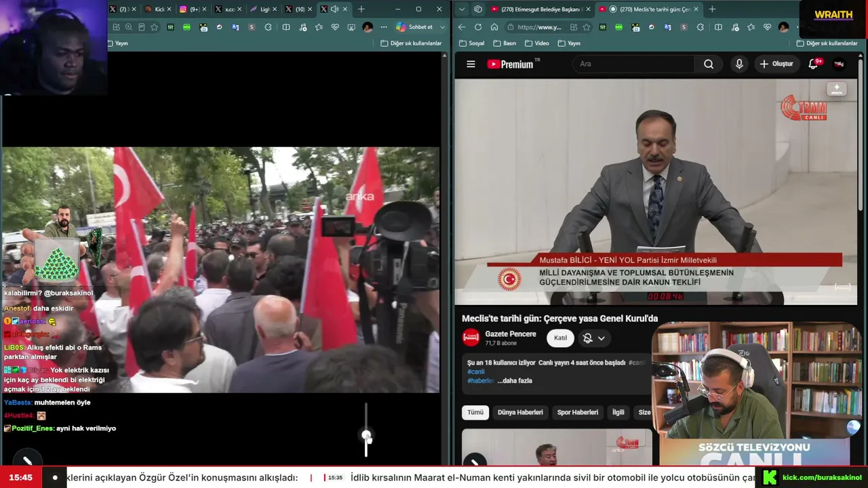Select the Dünya Haberleri filter chip
Image resolution: width=868 pixels, height=488 pixels.
tap(520, 412)
